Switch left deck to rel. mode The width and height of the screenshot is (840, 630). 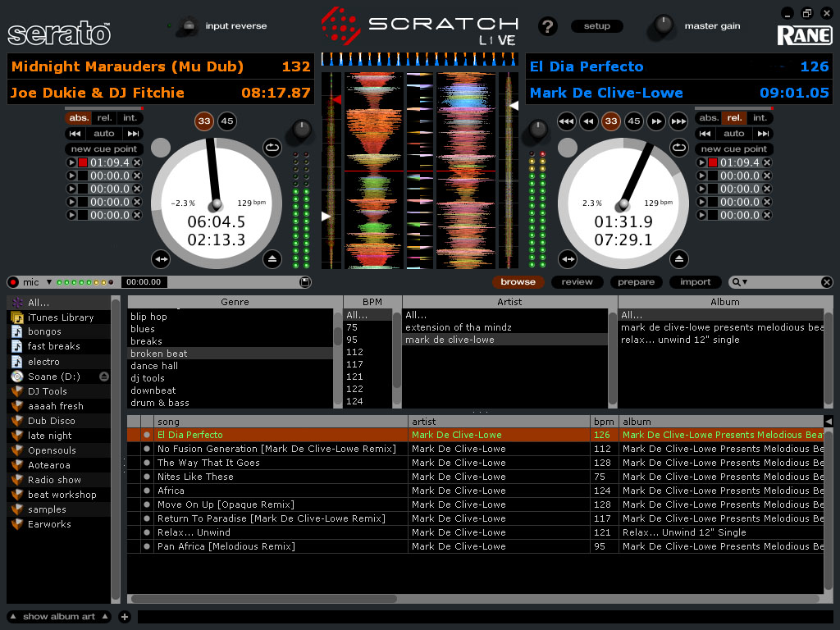104,118
